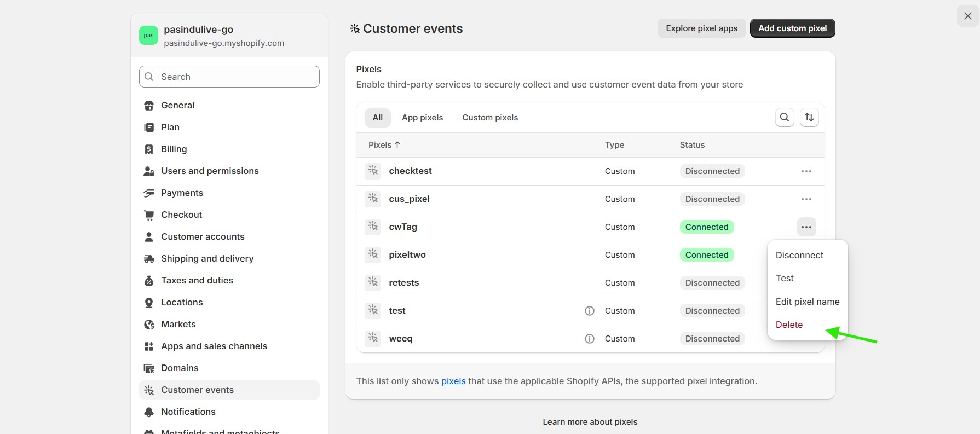The image size is (980, 434).
Task: Click the search pixels magnifier icon
Action: coord(785,117)
